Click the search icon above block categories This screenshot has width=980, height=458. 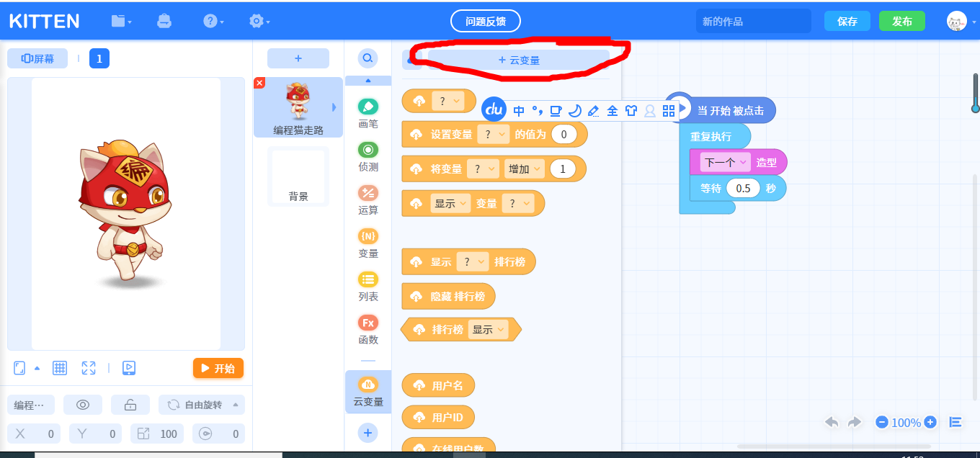coord(367,58)
